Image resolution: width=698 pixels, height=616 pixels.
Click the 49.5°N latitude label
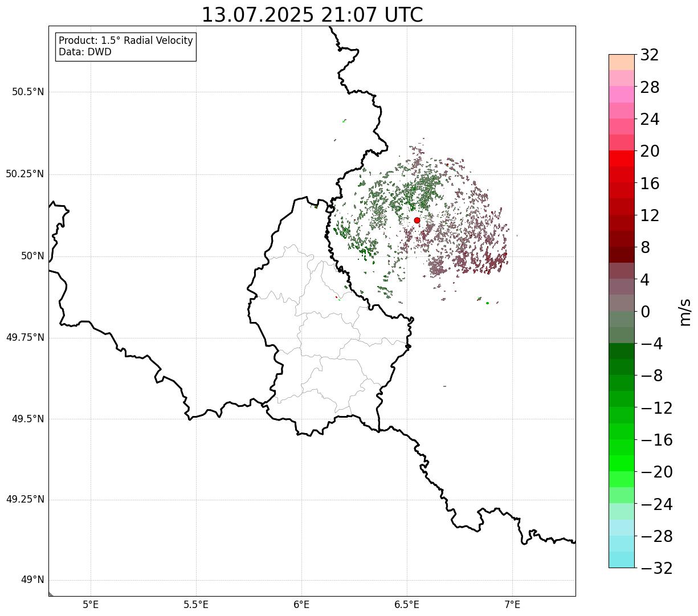[28, 419]
